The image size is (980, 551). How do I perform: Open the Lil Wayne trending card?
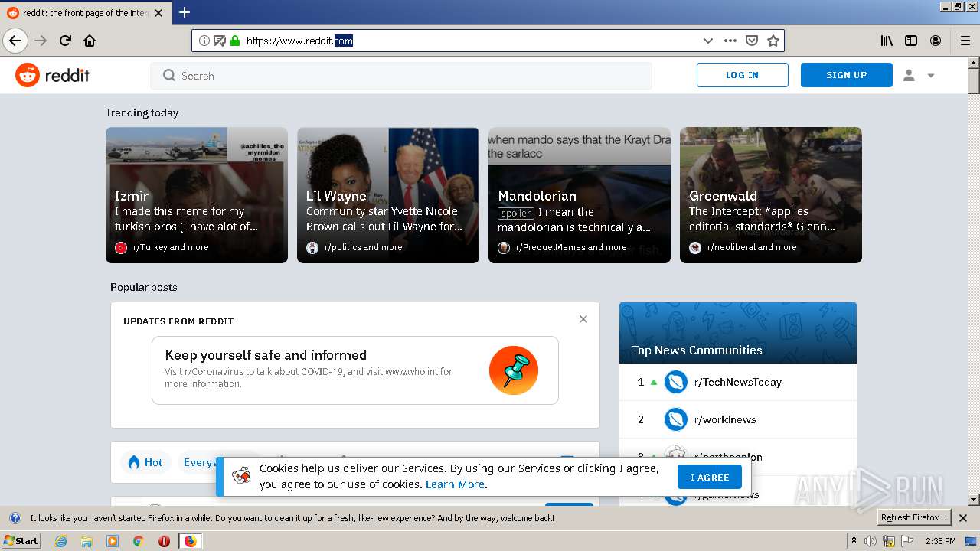388,195
